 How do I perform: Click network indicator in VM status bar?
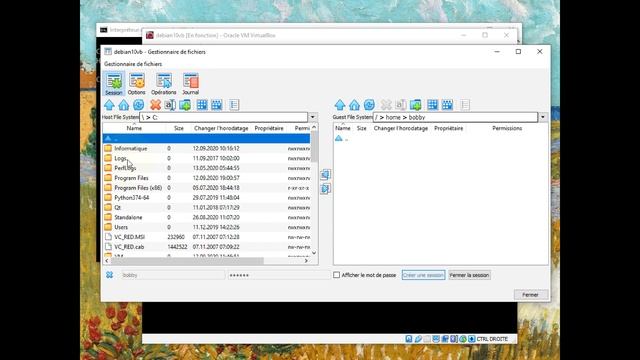pyautogui.click(x=445, y=339)
